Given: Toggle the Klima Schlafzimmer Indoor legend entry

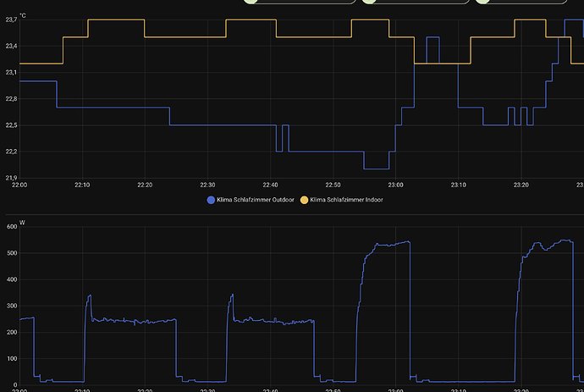Looking at the screenshot, I should click(342, 200).
